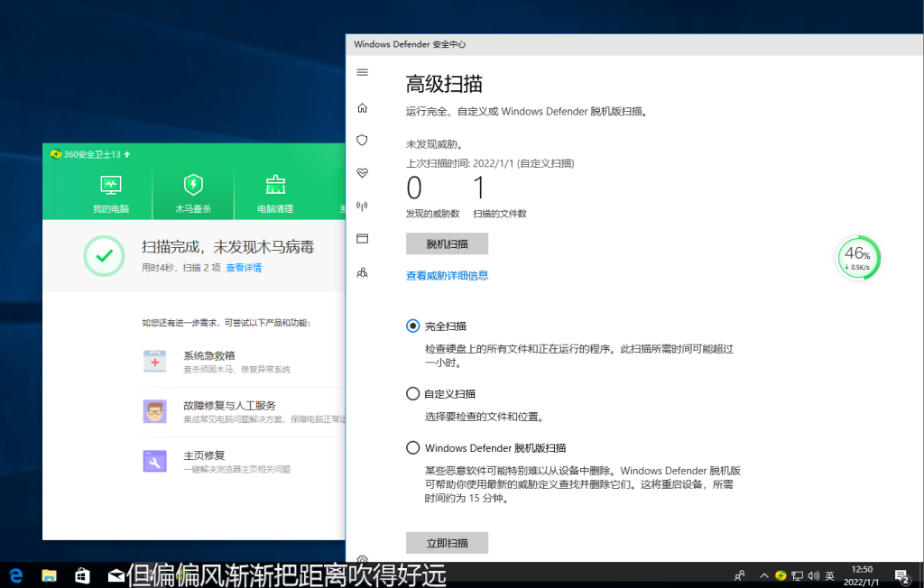Open 电脑清理 tab in 360安全卫士
The width and height of the screenshot is (924, 588).
pos(275,194)
